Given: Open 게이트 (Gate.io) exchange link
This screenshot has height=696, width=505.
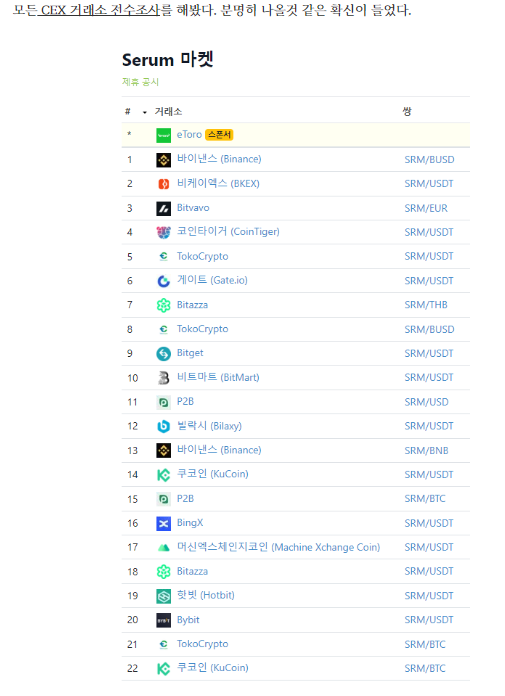Looking at the screenshot, I should pos(212,280).
